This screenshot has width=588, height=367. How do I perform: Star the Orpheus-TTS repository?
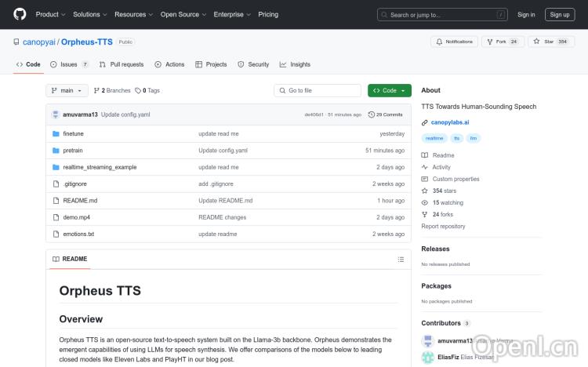[x=551, y=42]
